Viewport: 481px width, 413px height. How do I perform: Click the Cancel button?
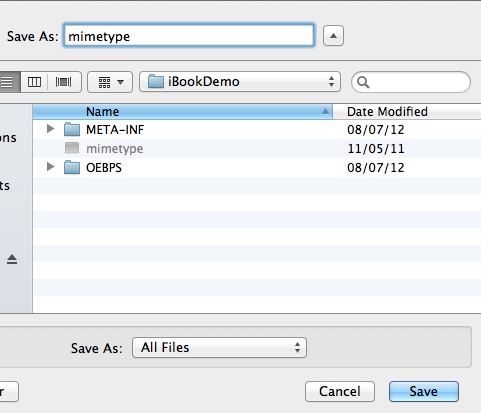340,391
